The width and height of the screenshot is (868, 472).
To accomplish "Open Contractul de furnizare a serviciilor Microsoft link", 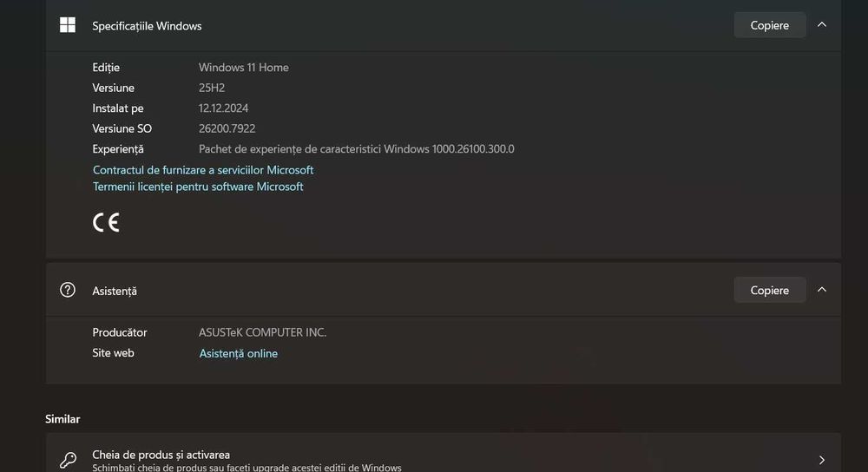I will pyautogui.click(x=202, y=170).
